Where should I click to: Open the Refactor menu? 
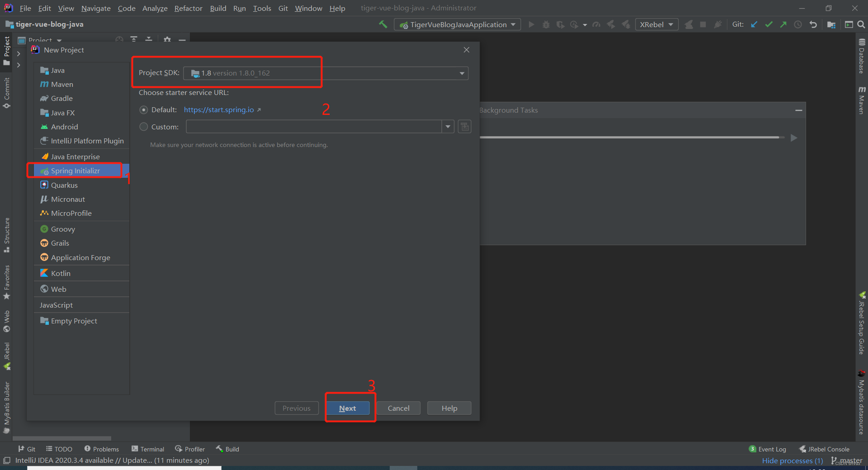pos(189,8)
